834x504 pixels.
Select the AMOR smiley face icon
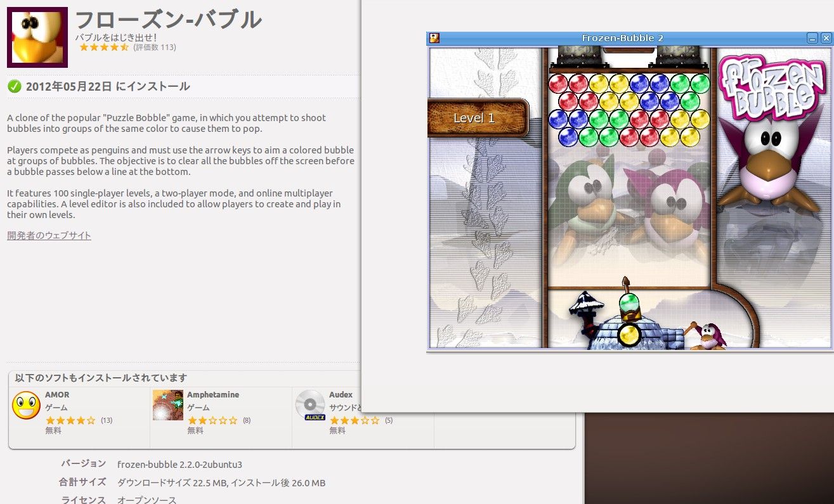(x=26, y=406)
